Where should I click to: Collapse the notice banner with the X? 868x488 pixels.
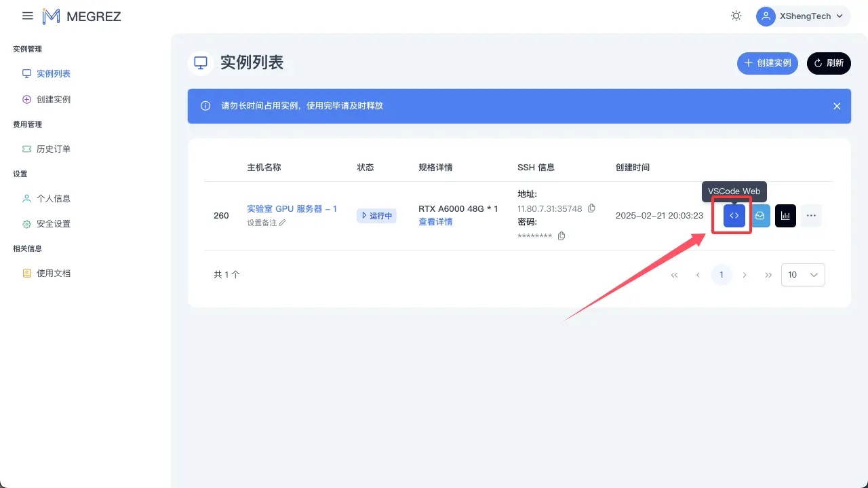tap(837, 106)
